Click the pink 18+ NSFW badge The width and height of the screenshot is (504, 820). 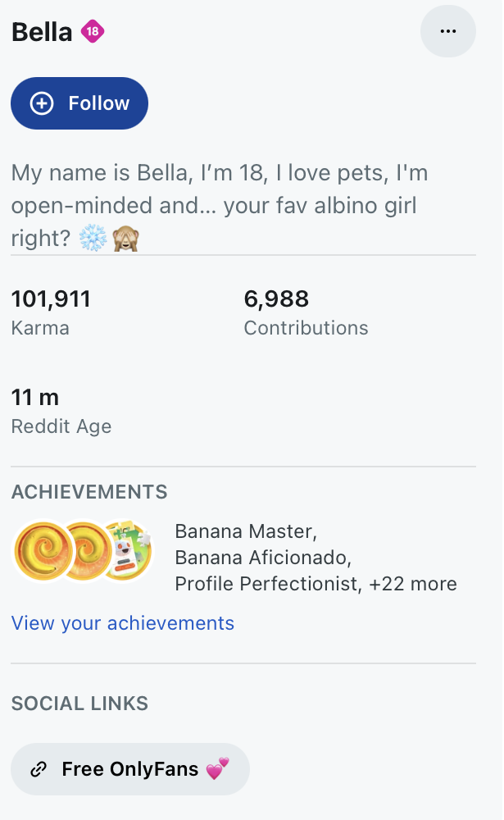[93, 33]
